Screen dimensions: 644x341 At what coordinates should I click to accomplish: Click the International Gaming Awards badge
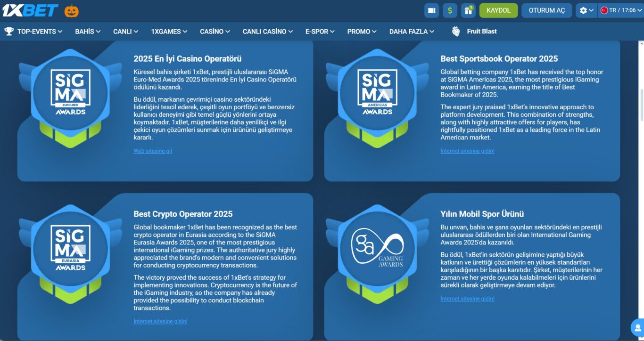point(377,248)
